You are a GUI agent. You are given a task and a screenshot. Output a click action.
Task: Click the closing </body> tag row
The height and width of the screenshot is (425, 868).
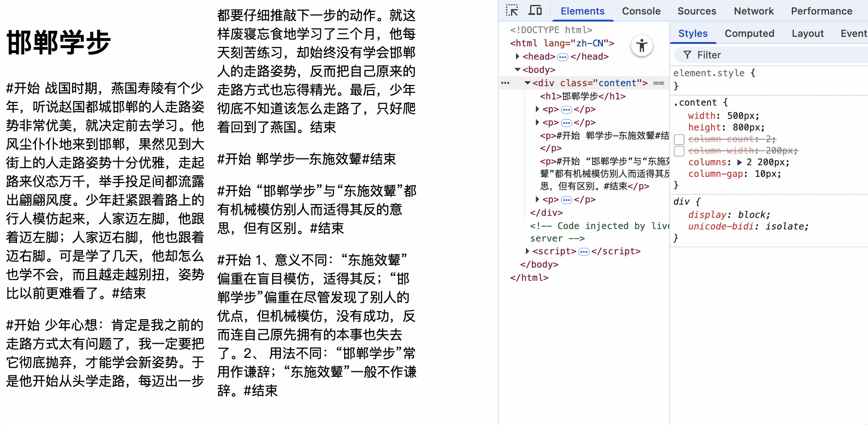539,264
